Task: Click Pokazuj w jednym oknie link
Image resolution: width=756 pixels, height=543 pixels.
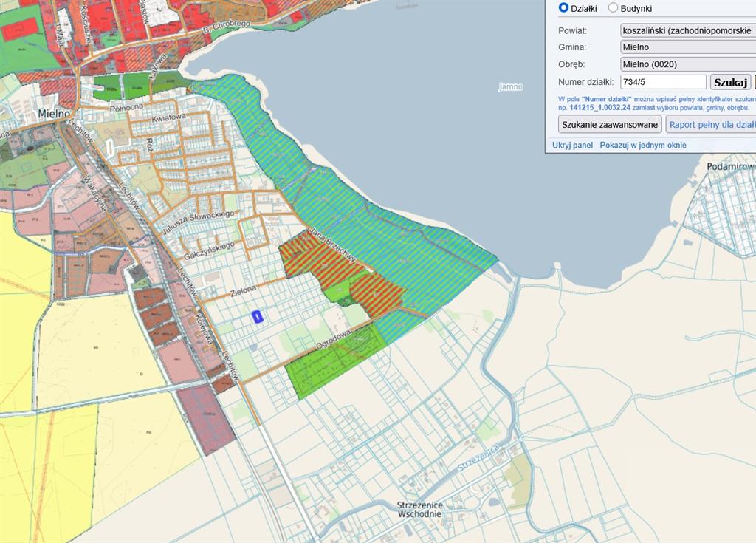Action: (642, 145)
